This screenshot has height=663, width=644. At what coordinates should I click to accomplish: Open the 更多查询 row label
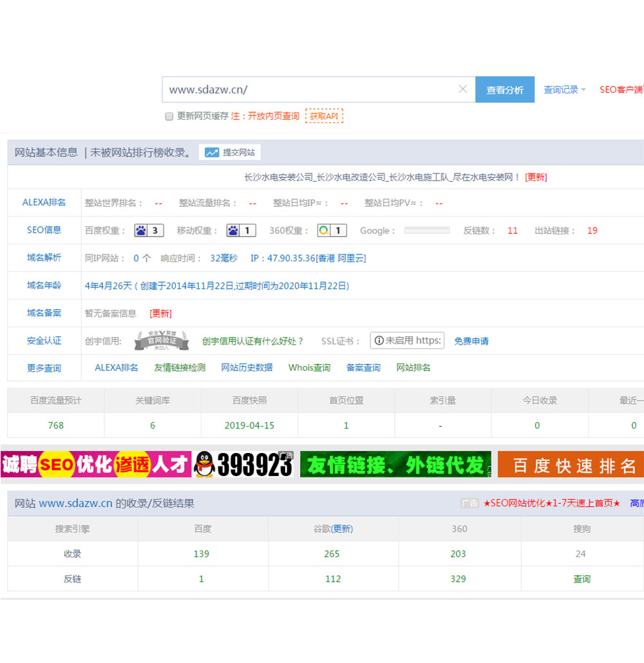click(44, 369)
